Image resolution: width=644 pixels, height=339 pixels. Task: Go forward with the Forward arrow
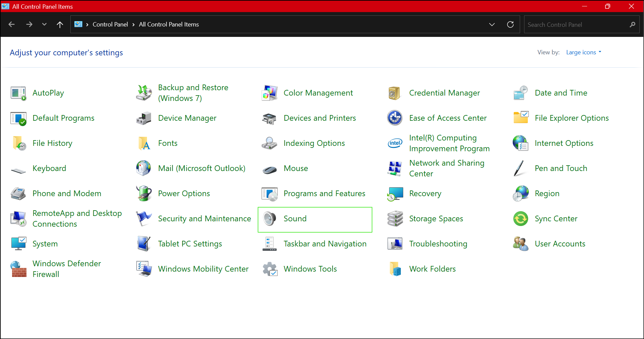click(29, 24)
